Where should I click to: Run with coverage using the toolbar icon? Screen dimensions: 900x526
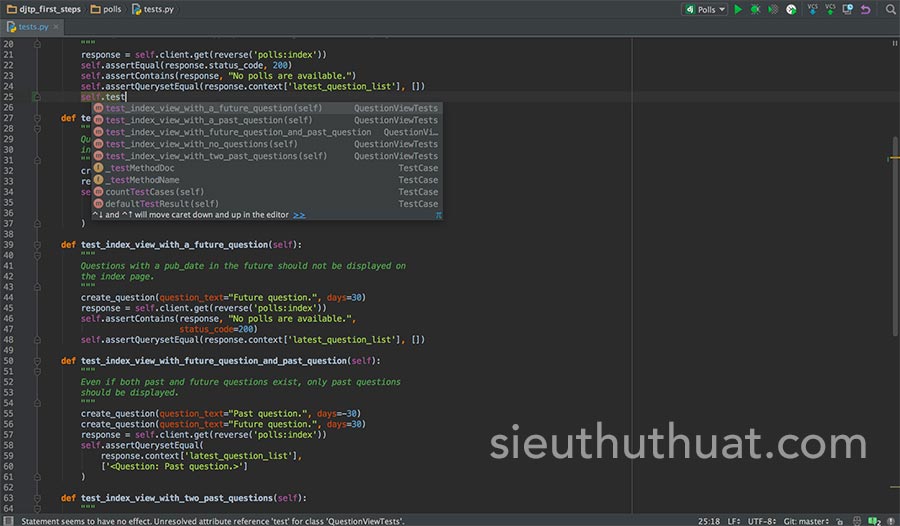[x=773, y=9]
